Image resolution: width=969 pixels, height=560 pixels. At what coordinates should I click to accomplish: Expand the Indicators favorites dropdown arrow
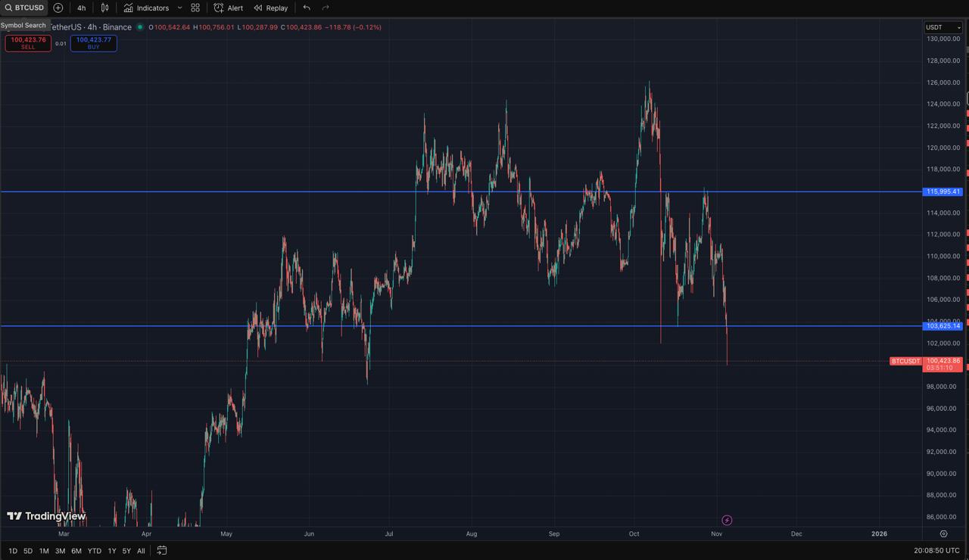179,8
